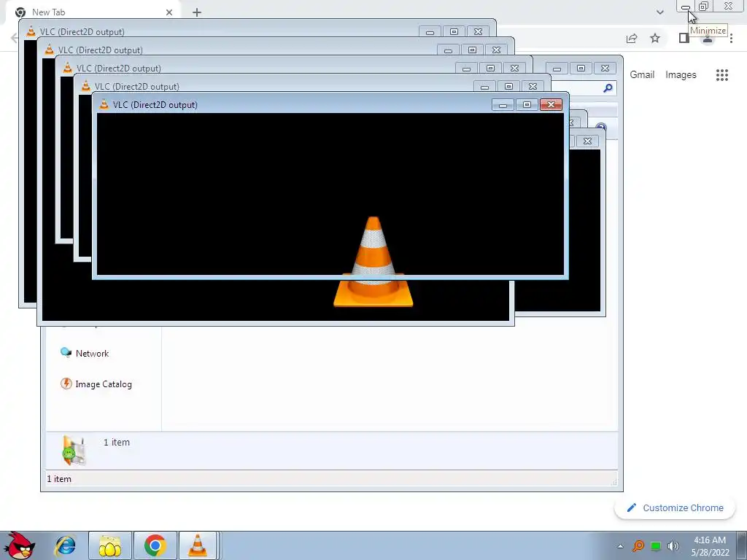Viewport: 747px width, 560px height.
Task: Open Chrome's side panel icon
Action: (x=684, y=38)
